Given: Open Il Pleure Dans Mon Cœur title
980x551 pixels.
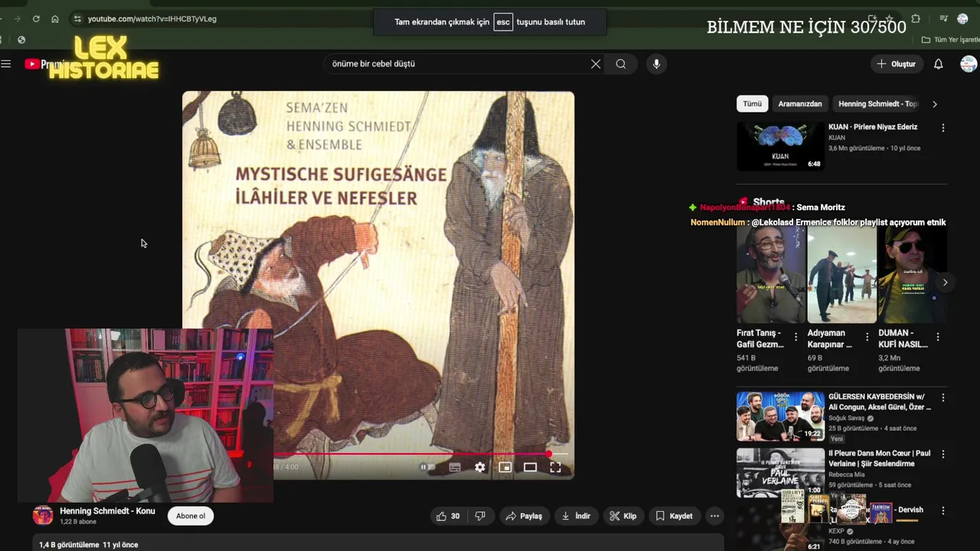Looking at the screenshot, I should click(879, 458).
